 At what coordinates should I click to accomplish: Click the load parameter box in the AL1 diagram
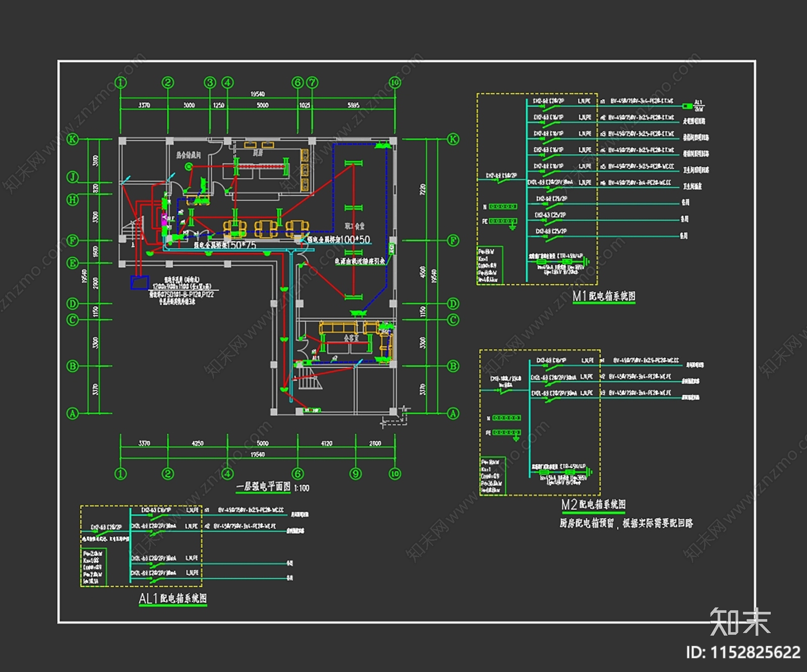tap(93, 568)
